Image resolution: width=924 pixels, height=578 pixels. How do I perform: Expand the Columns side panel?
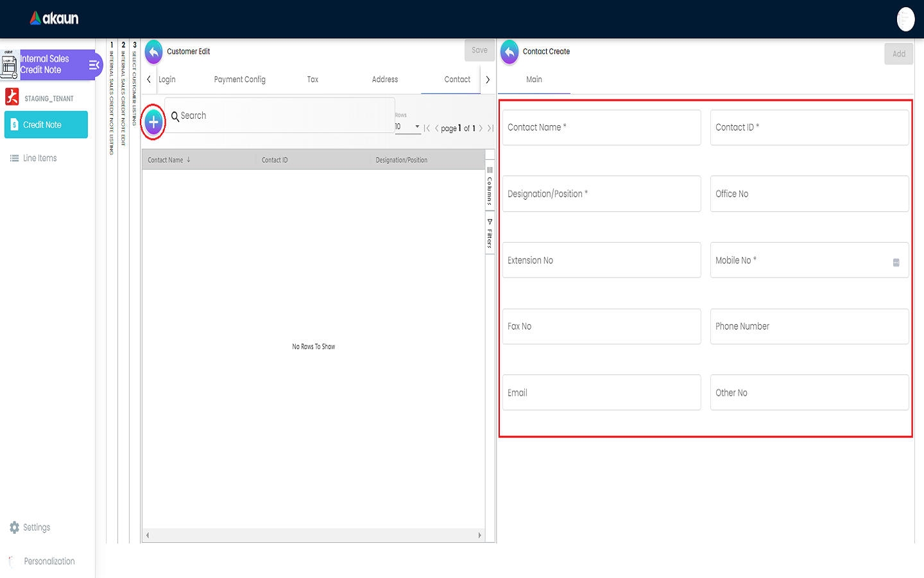[x=490, y=186]
